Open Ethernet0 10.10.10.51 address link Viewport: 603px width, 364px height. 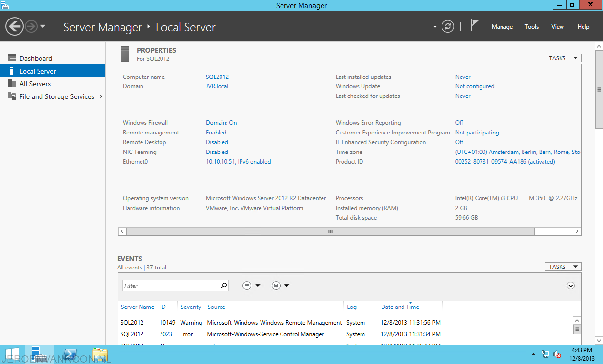[239, 162]
